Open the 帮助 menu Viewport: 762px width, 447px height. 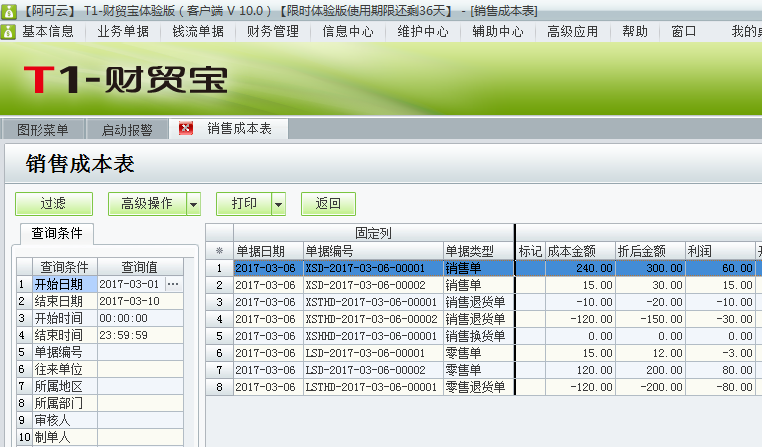(x=635, y=32)
